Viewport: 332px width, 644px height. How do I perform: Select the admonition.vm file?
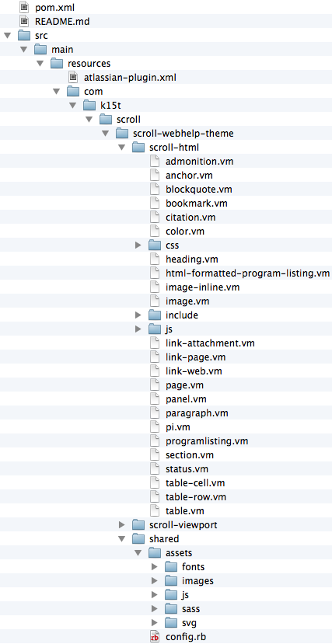point(166,162)
